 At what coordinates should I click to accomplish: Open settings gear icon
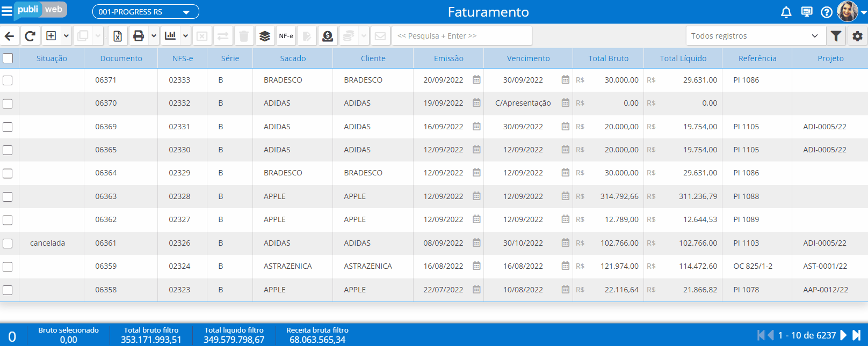point(857,36)
